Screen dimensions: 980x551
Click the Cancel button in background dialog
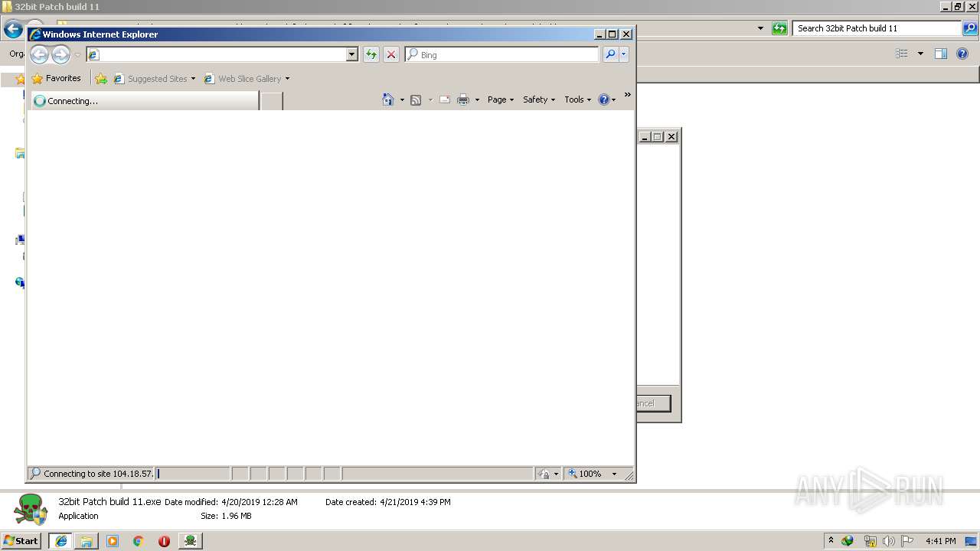(652, 403)
